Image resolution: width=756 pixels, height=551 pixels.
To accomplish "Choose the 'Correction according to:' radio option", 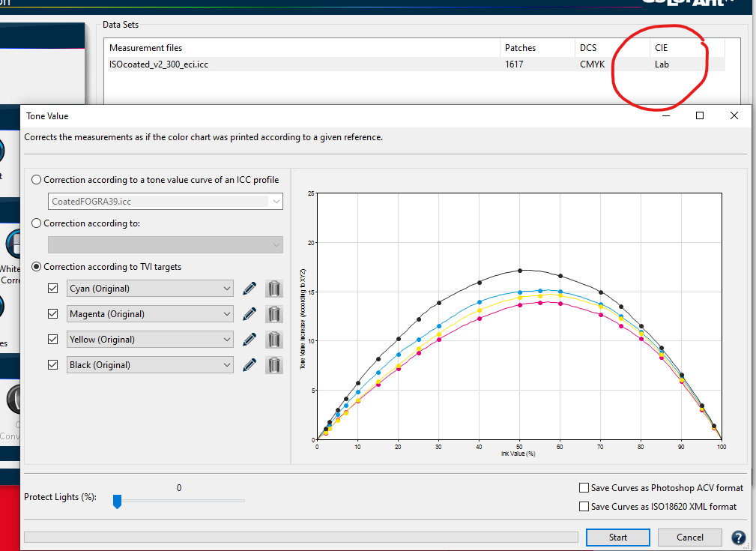I will [x=36, y=223].
